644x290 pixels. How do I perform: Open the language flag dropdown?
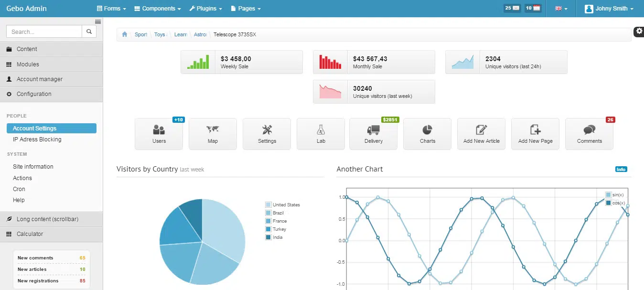561,9
